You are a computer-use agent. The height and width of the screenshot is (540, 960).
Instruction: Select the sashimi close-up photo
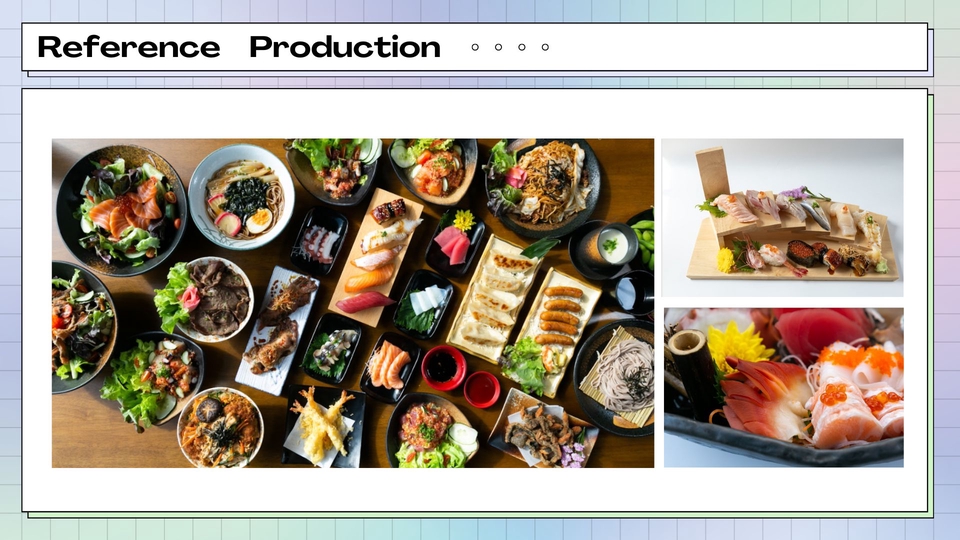[x=784, y=388]
